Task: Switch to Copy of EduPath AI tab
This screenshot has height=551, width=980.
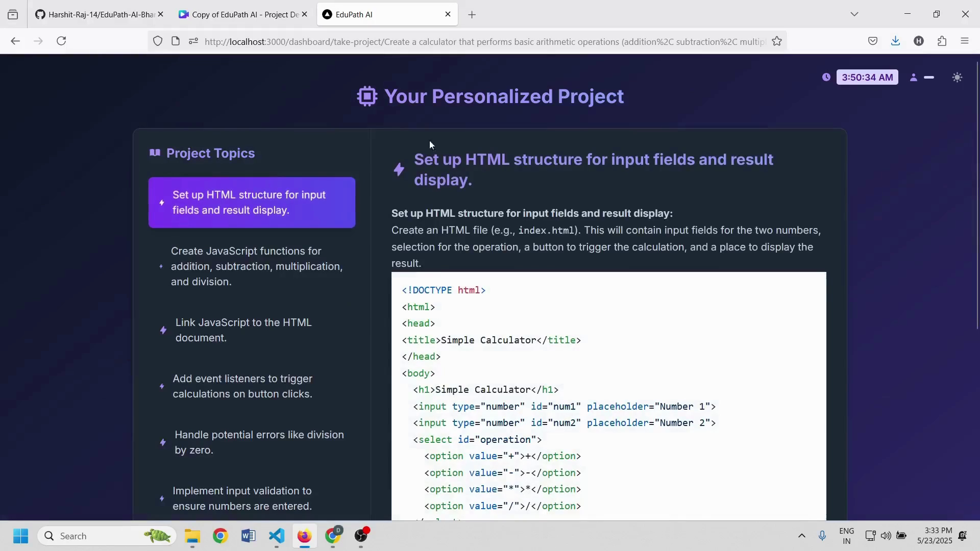Action: 240,14
